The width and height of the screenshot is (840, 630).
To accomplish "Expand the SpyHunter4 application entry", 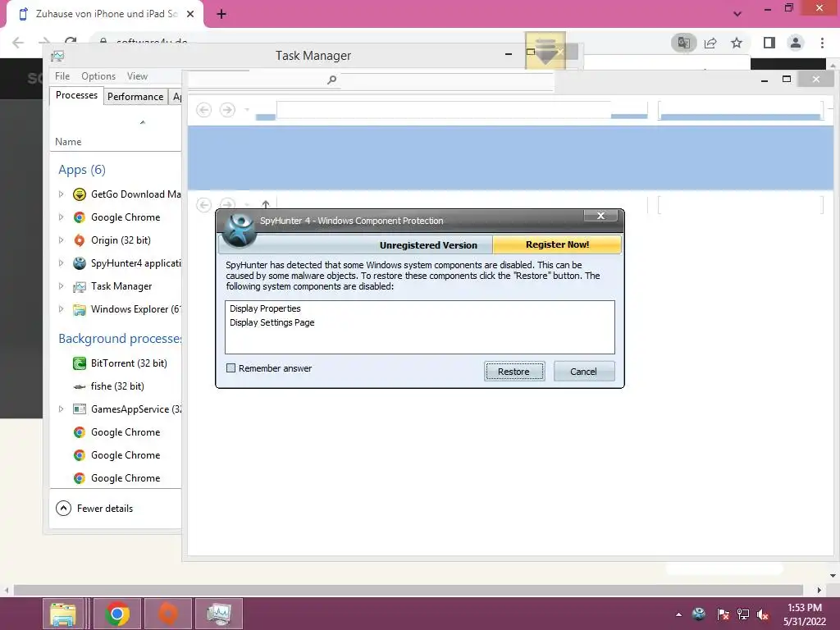I will click(61, 263).
